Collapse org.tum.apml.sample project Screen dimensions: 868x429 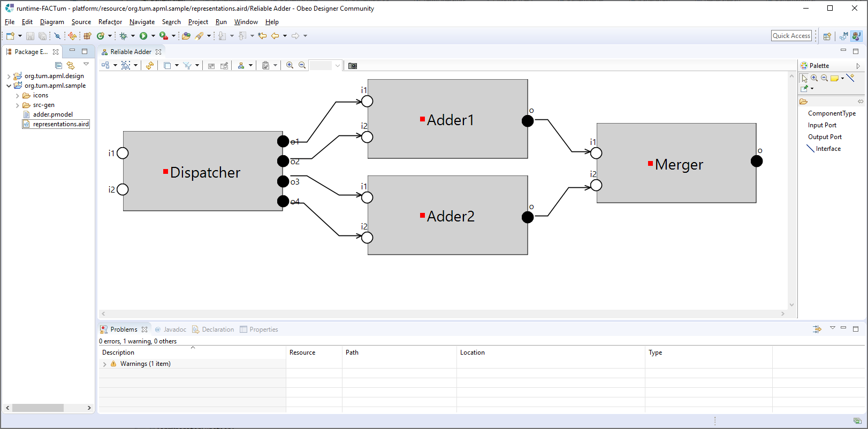(9, 86)
